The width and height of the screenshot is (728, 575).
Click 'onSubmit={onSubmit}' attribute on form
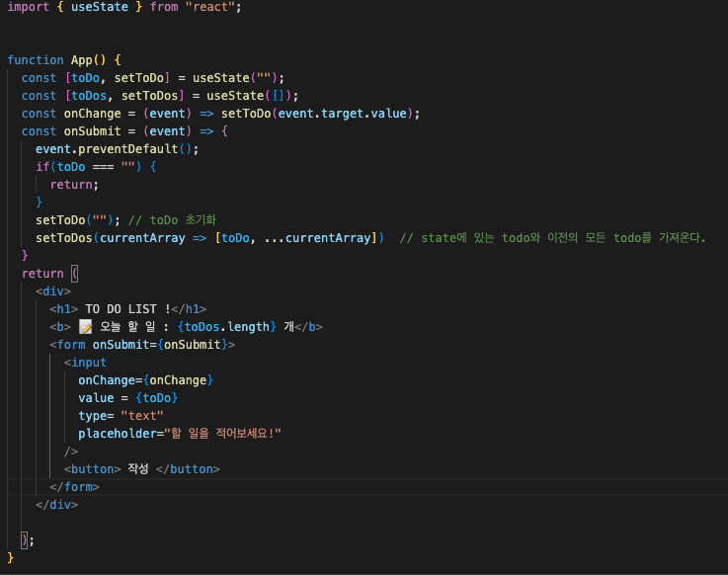pyautogui.click(x=160, y=345)
